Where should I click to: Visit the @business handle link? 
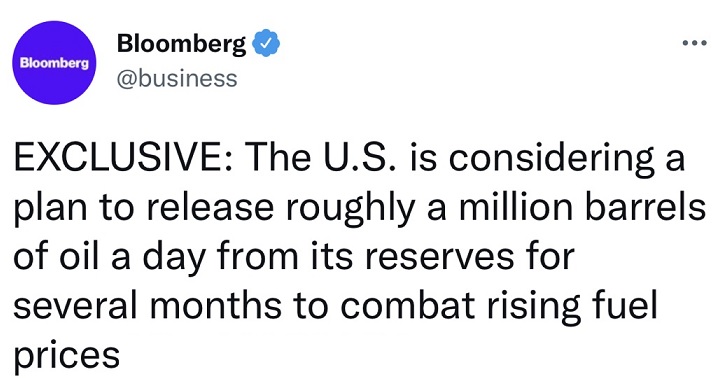177,79
